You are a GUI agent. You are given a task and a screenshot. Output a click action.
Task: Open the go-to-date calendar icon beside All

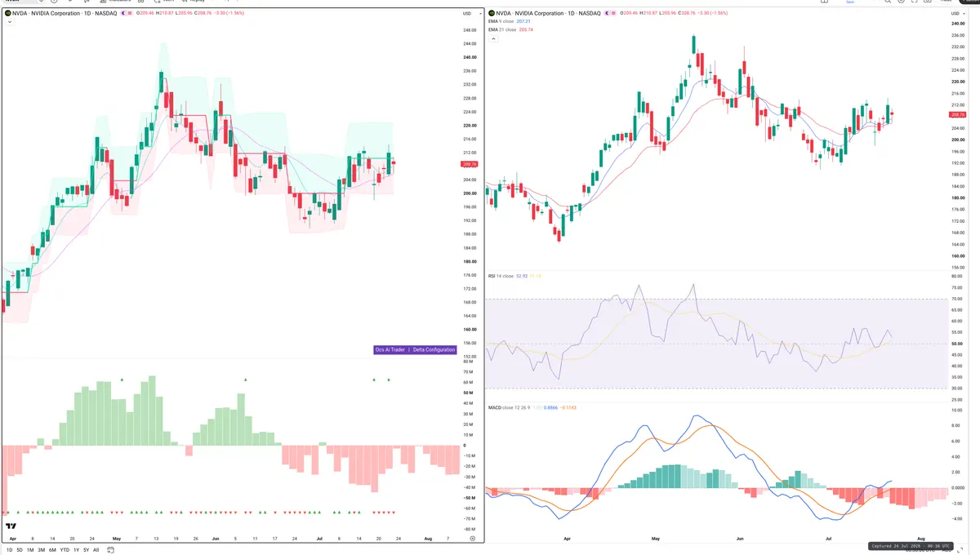(x=110, y=550)
